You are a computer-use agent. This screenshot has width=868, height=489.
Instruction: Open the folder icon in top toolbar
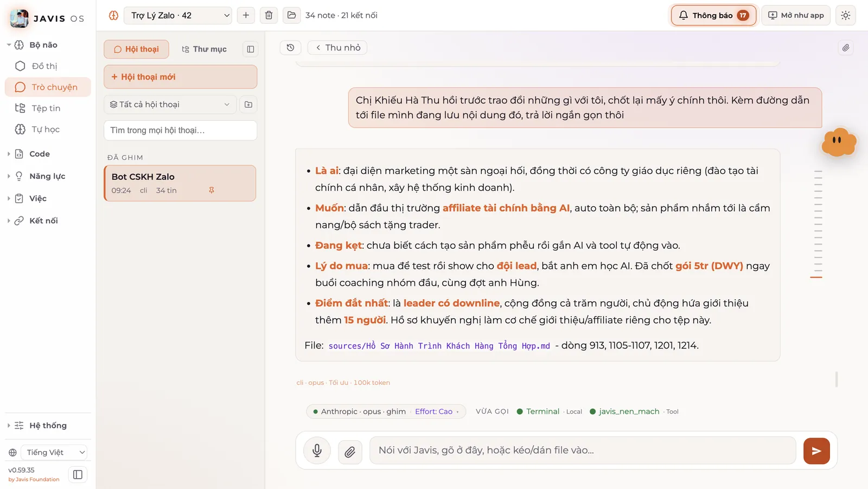[x=291, y=15]
